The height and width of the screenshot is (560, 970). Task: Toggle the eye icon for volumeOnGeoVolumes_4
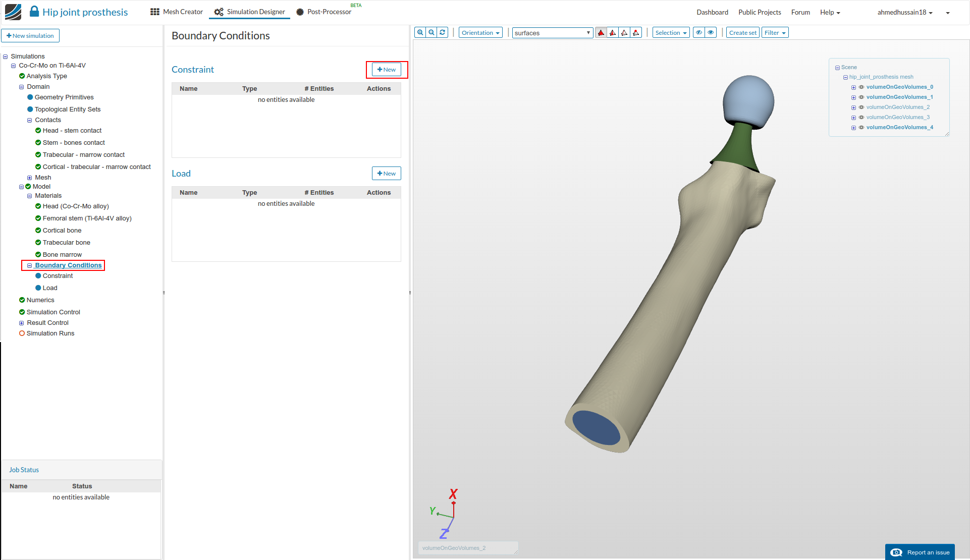[x=861, y=128]
